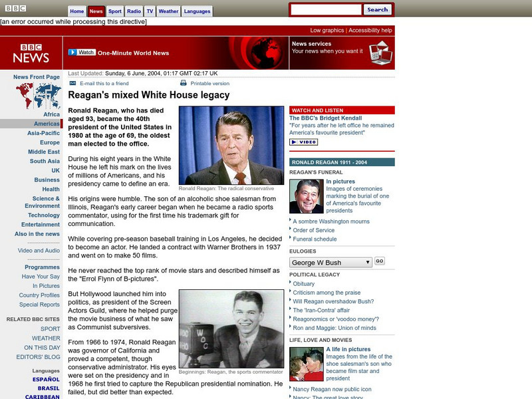
Task: Open A life in pictures thumbnail
Action: [307, 364]
